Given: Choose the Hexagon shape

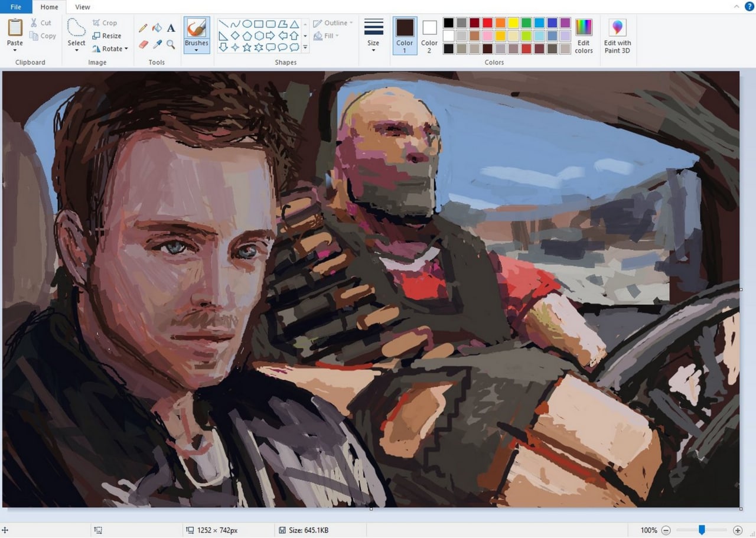Looking at the screenshot, I should click(259, 36).
